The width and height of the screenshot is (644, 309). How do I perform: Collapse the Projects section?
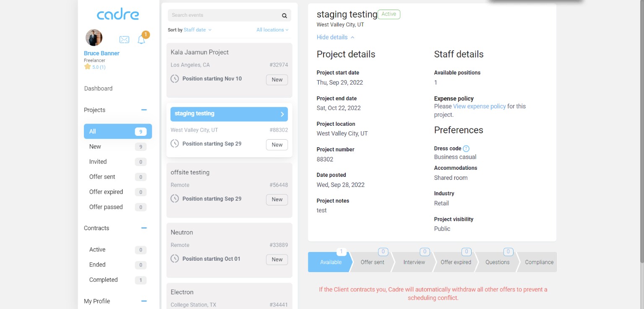pos(144,110)
